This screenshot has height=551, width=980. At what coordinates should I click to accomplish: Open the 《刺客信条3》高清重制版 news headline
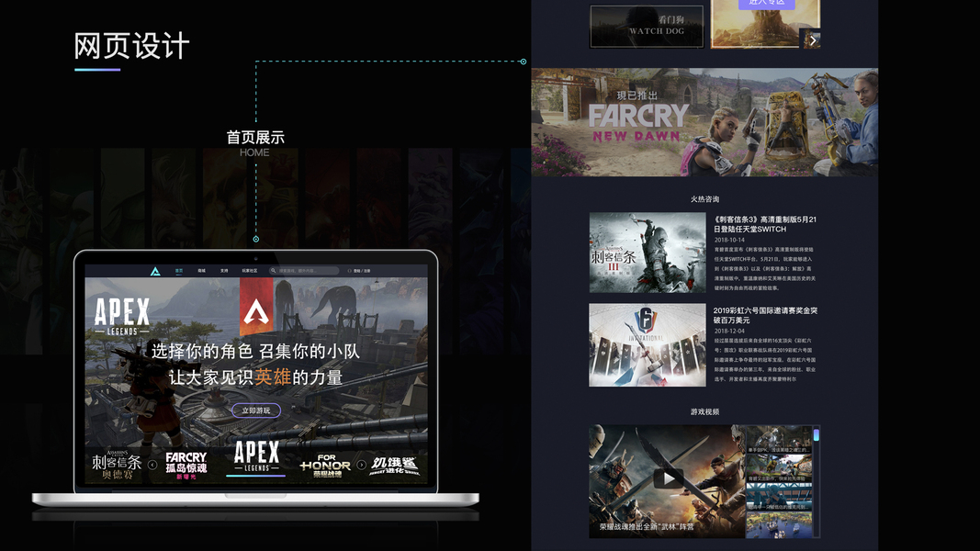point(765,224)
